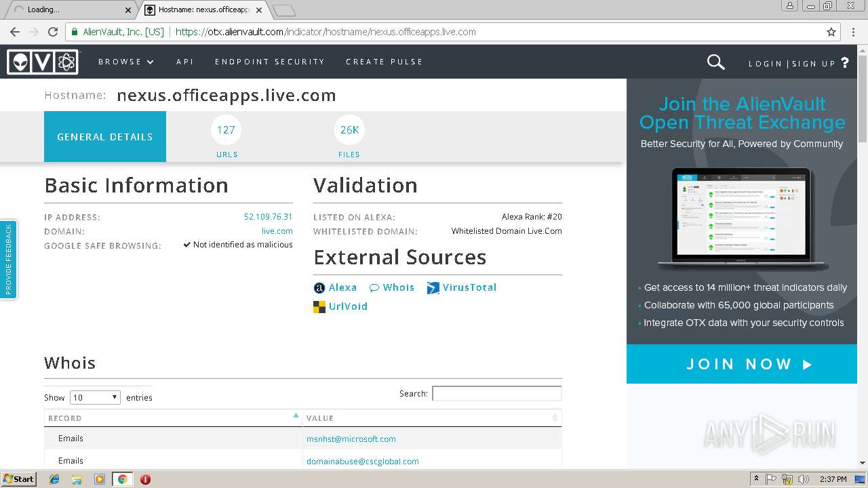
Task: Open the 26K FILES tab
Action: pyautogui.click(x=349, y=137)
